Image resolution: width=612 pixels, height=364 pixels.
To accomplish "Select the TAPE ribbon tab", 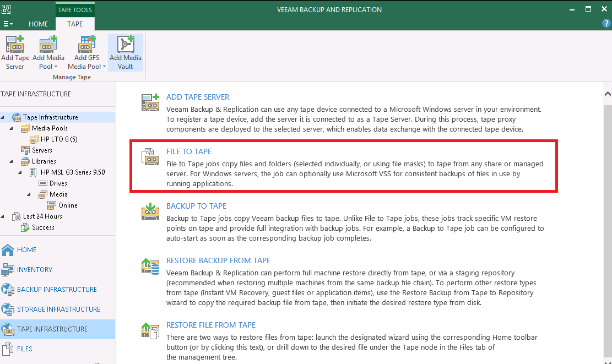I will coord(75,24).
